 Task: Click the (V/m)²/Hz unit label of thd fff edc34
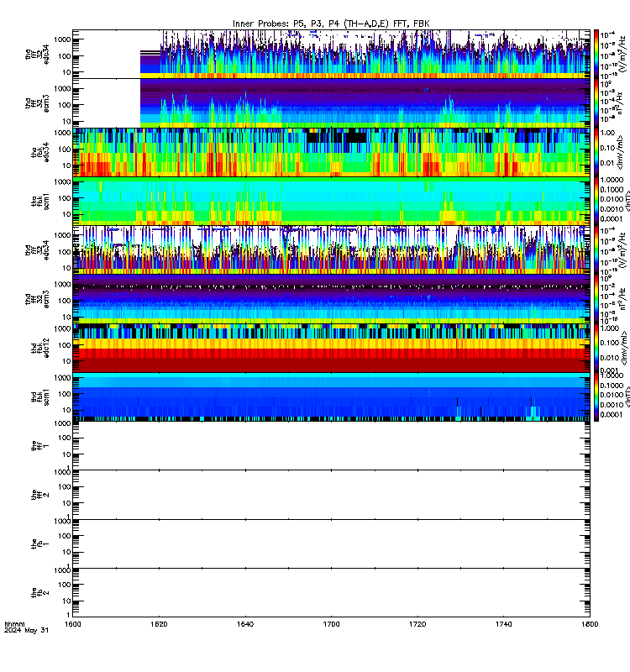pos(622,249)
